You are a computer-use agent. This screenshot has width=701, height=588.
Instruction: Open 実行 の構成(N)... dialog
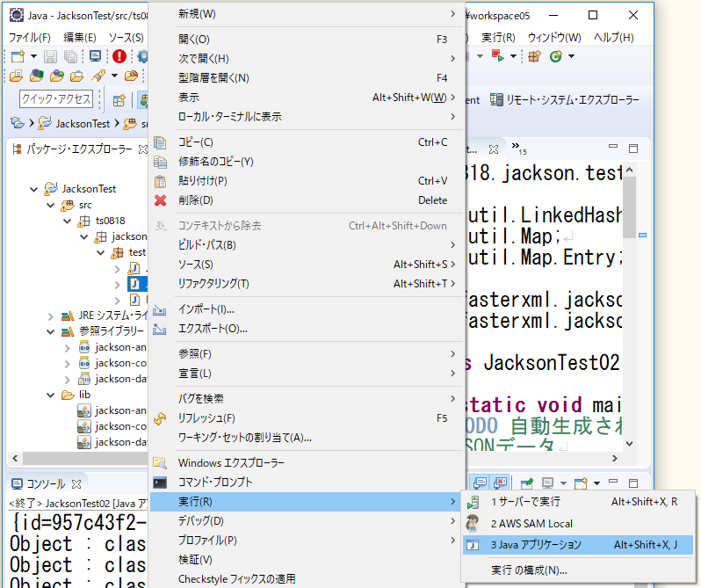tap(578, 570)
